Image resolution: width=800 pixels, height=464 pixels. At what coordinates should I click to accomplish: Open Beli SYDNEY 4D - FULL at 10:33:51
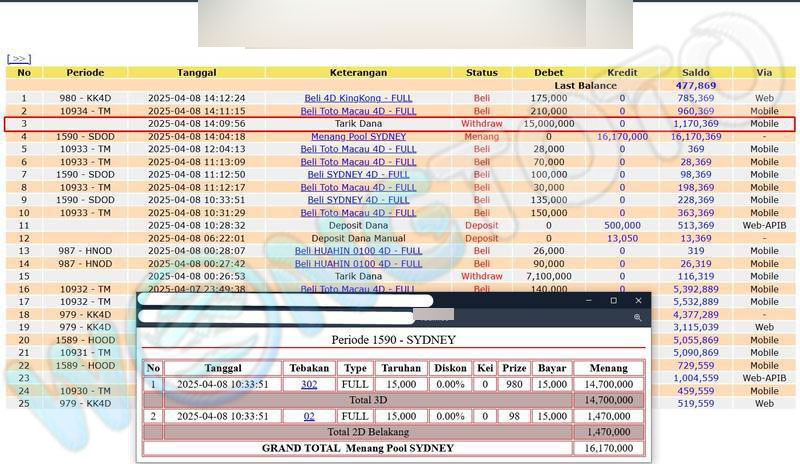[x=358, y=200]
